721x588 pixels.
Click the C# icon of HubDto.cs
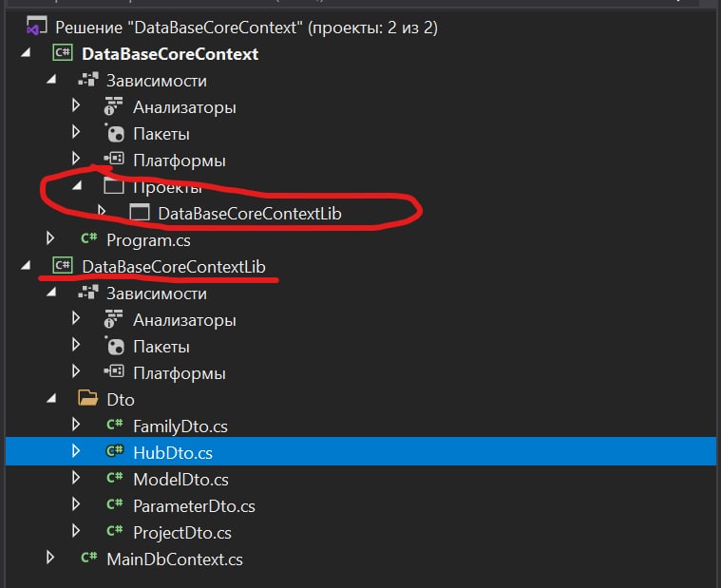(115, 451)
